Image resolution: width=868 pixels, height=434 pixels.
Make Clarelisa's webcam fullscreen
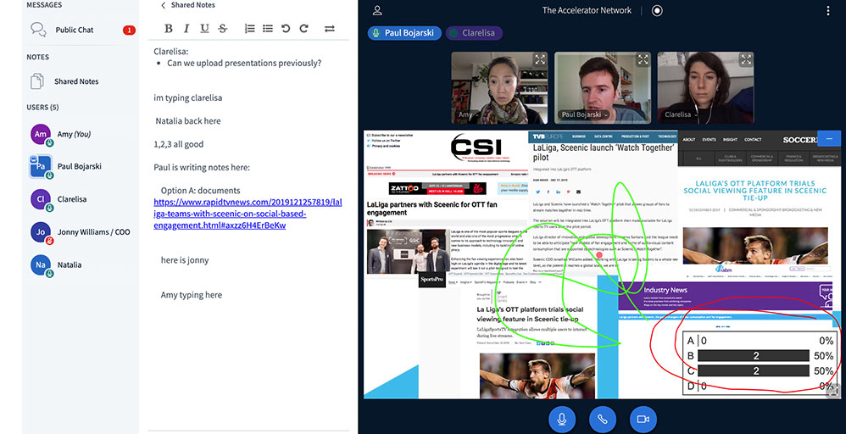[x=746, y=60]
